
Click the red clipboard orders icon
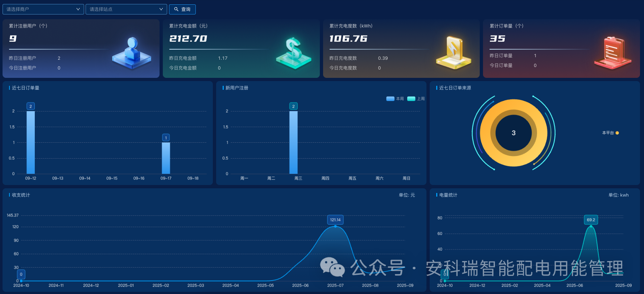point(613,52)
